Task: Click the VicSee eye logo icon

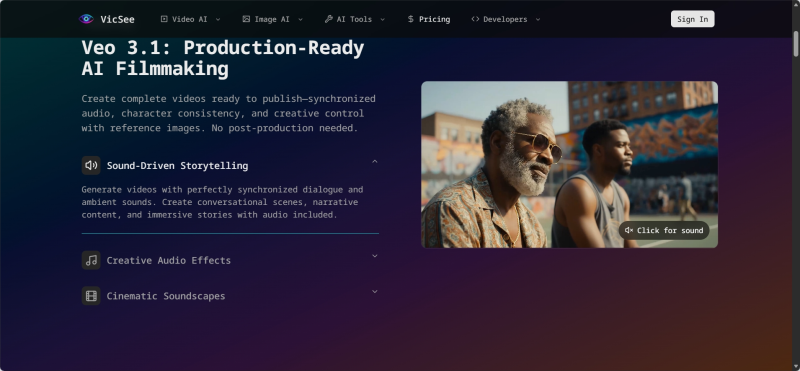Action: pyautogui.click(x=86, y=19)
